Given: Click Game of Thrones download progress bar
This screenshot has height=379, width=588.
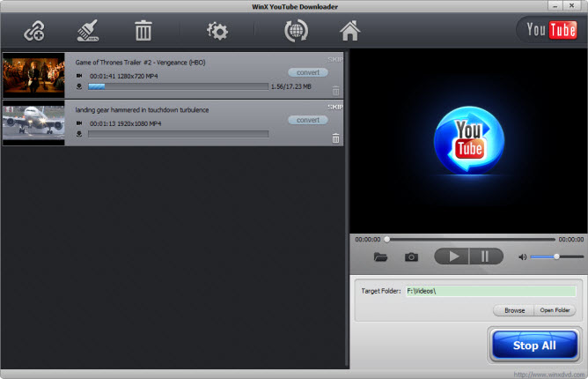Looking at the screenshot, I should (178, 86).
